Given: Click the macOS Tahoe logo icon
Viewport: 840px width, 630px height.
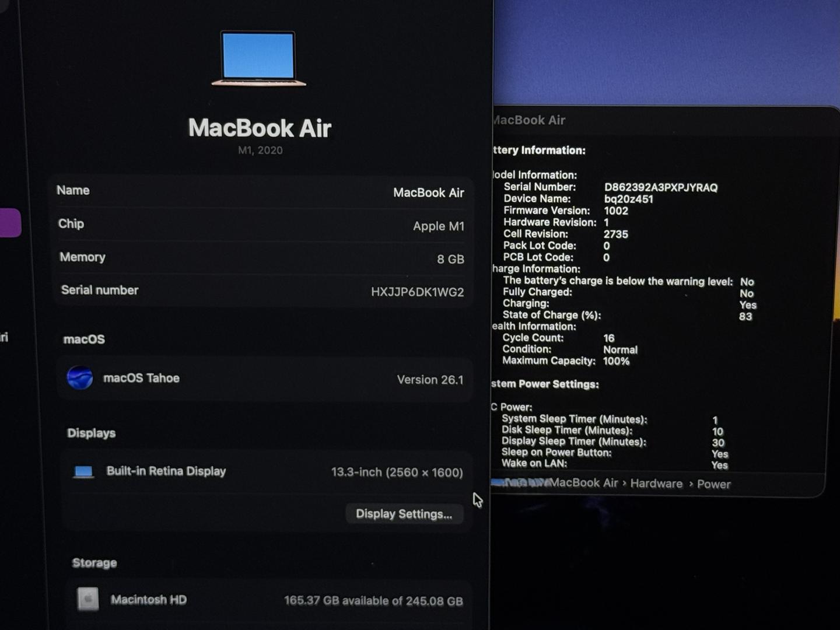Looking at the screenshot, I should 80,377.
